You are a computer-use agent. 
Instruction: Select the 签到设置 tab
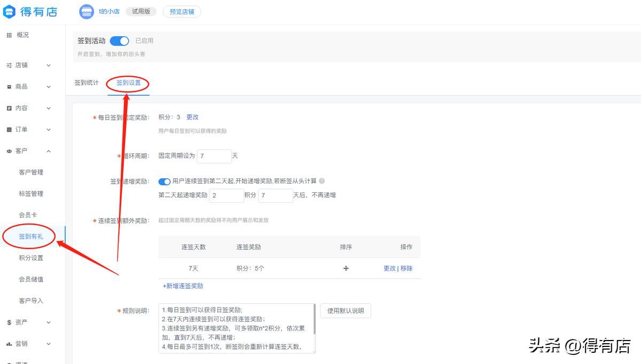128,83
